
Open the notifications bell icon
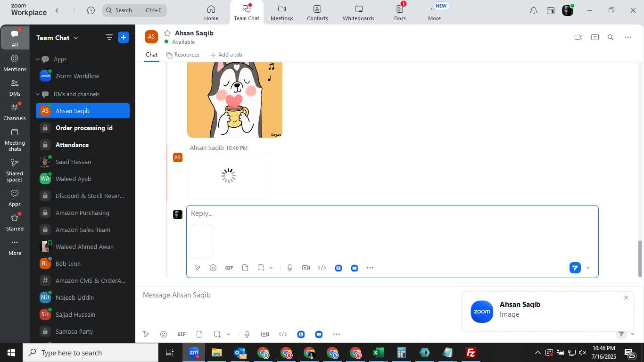coord(534,10)
